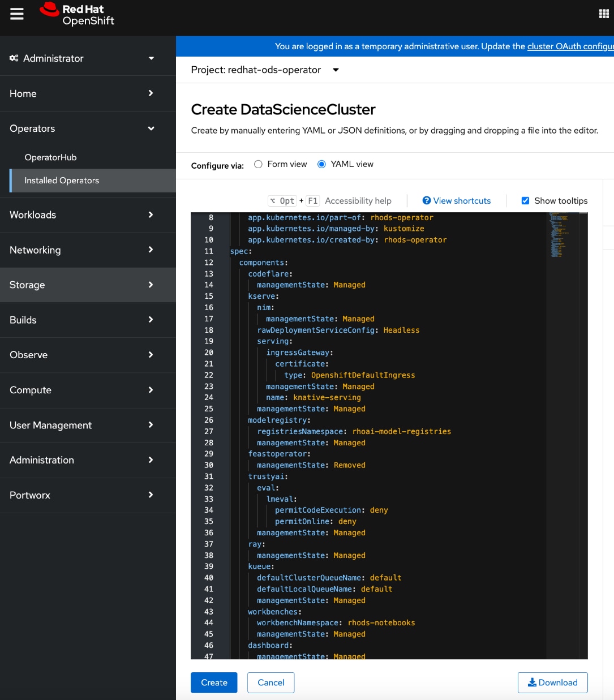Click the View shortcuts help icon
Viewport: 614px width, 700px height.
pos(426,200)
